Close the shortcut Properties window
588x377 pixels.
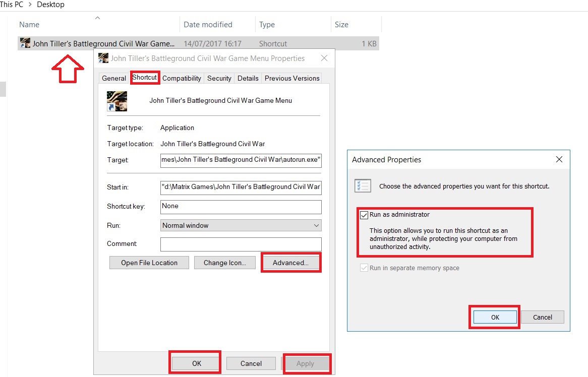(324, 58)
